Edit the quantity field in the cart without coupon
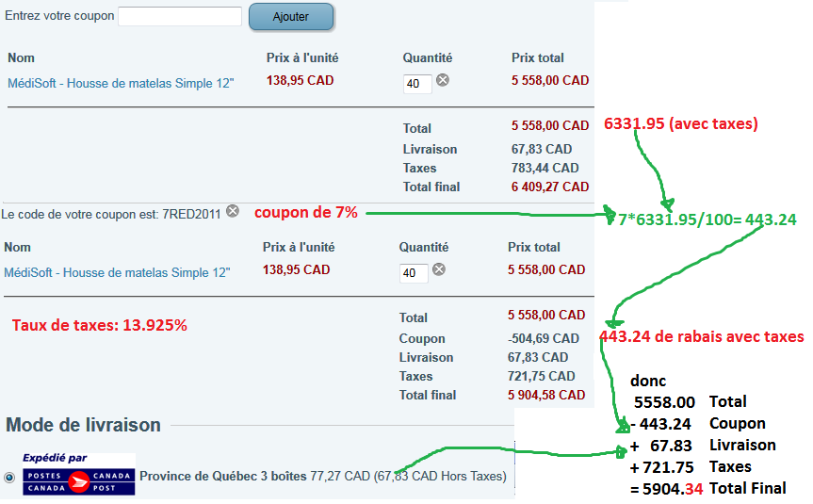Viewport: 813px width, 504px height. tap(416, 84)
